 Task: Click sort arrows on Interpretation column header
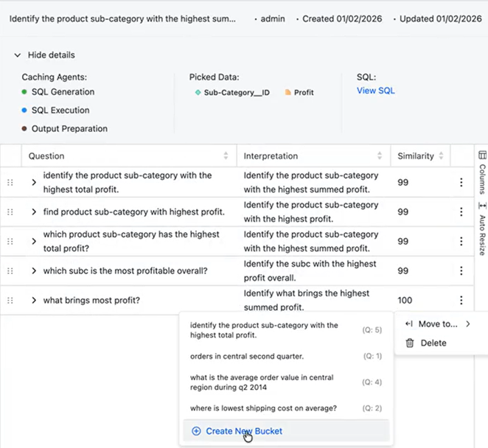[380, 156]
